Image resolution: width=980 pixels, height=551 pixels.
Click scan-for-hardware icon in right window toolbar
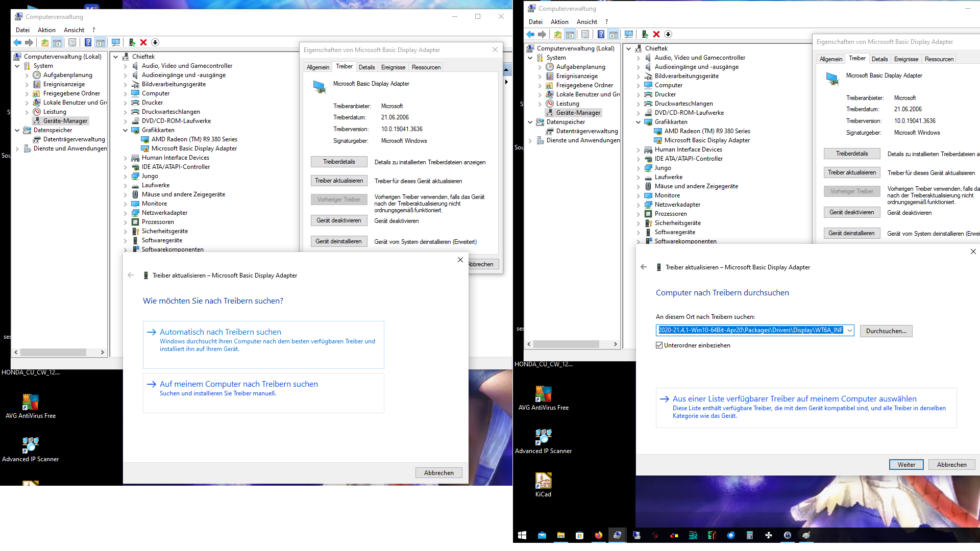tap(629, 35)
